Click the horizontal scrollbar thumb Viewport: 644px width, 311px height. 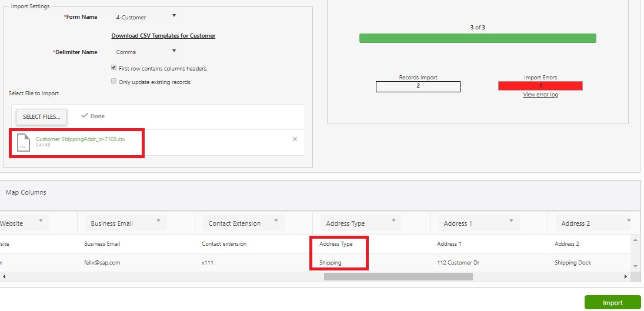pos(398,277)
